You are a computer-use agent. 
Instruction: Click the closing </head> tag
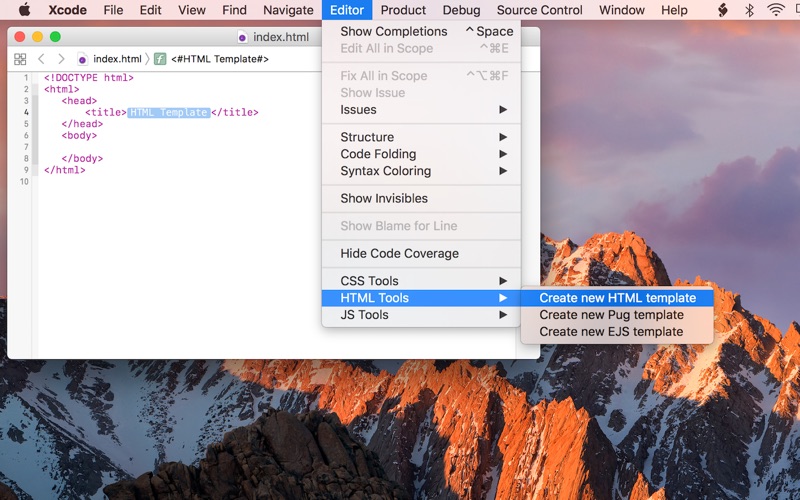pyautogui.click(x=82, y=124)
